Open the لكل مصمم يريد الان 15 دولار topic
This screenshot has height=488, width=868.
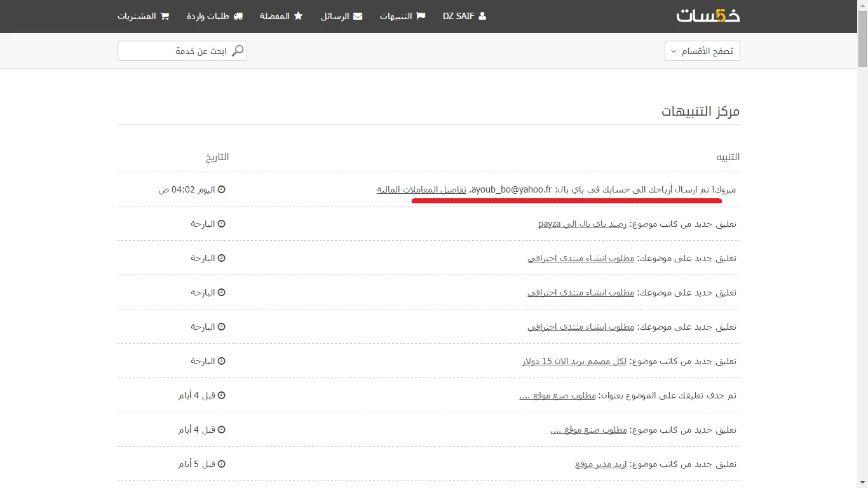(574, 361)
